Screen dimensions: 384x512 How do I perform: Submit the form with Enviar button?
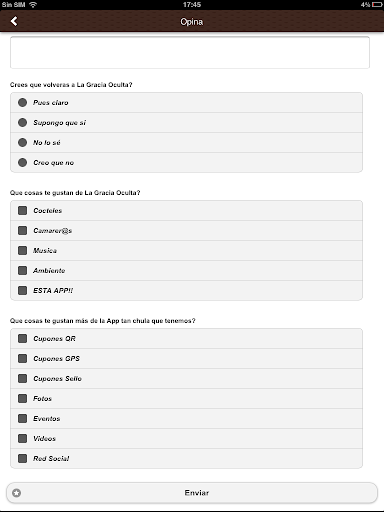[x=192, y=493]
